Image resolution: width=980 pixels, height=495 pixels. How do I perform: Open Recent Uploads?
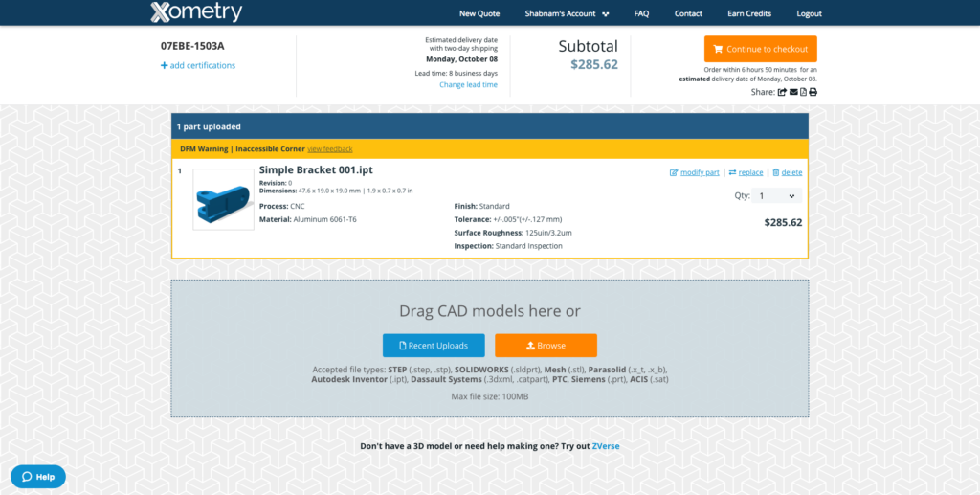point(434,346)
